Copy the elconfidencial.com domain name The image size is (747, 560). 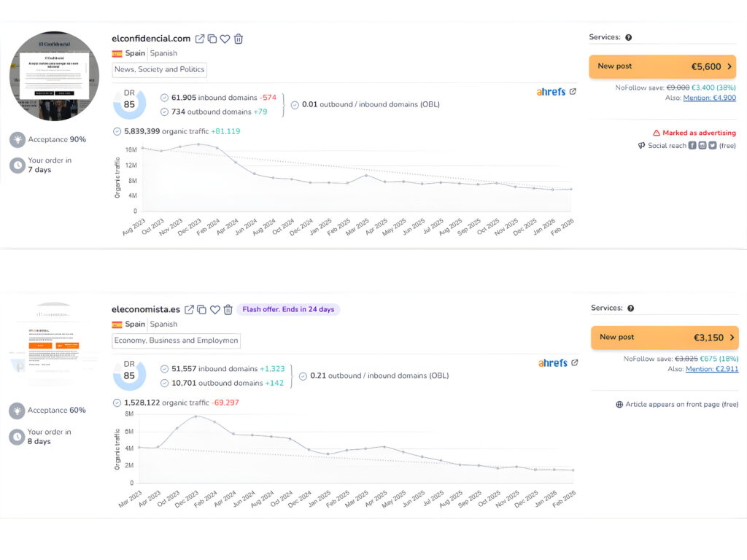click(212, 39)
